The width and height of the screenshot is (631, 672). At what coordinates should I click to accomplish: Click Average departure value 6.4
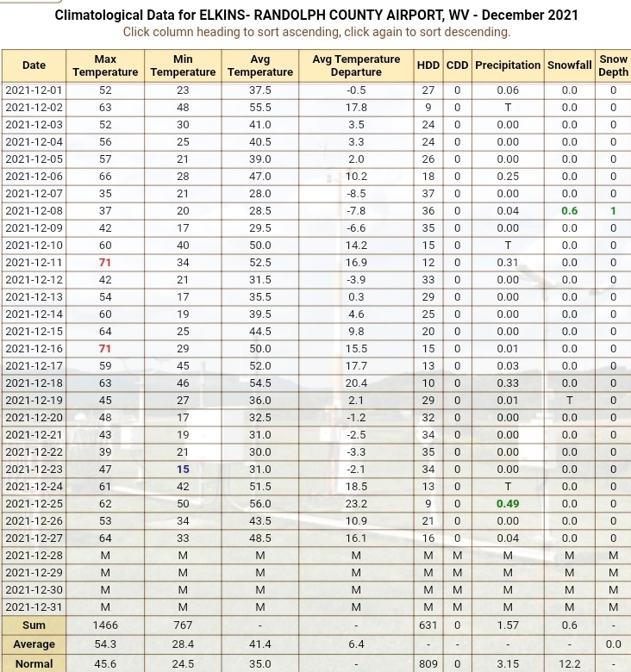pyautogui.click(x=356, y=644)
